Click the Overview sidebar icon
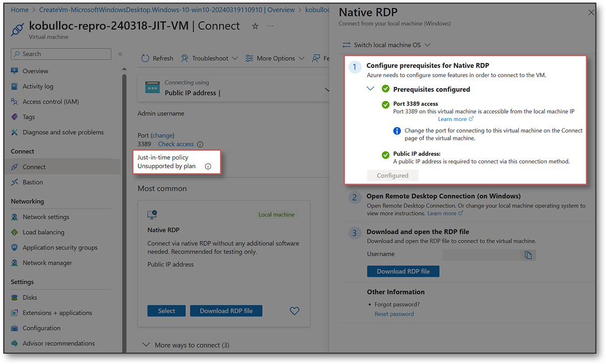This screenshot has height=364, width=606. tap(15, 71)
